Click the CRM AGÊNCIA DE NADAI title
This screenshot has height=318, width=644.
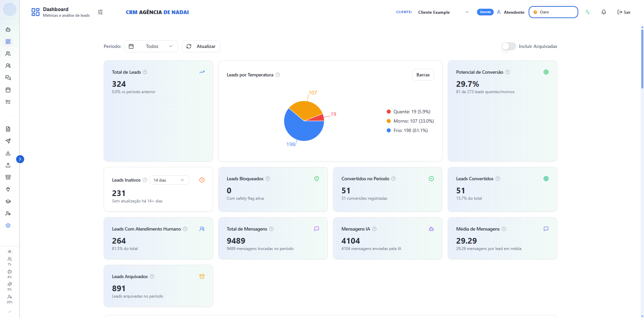click(x=157, y=12)
